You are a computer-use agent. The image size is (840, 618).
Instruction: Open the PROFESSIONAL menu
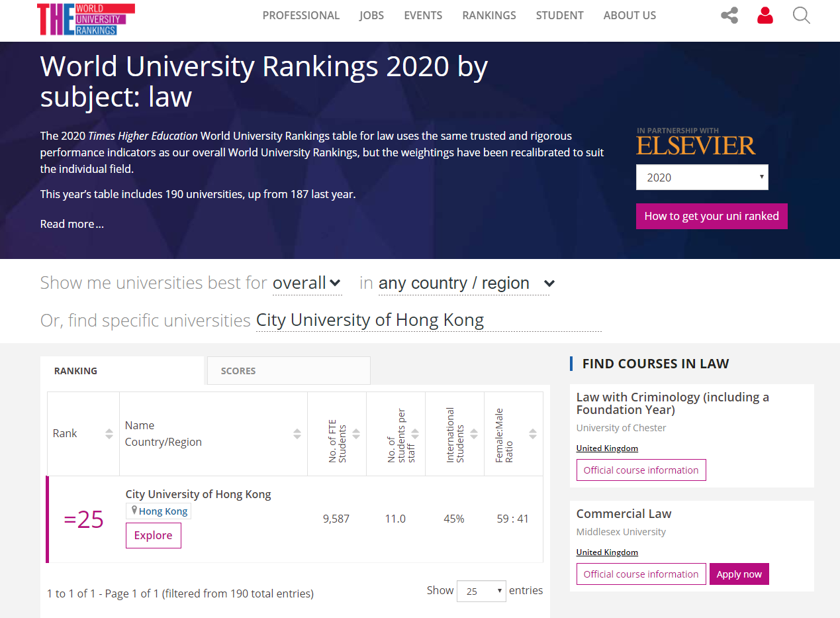pyautogui.click(x=301, y=15)
